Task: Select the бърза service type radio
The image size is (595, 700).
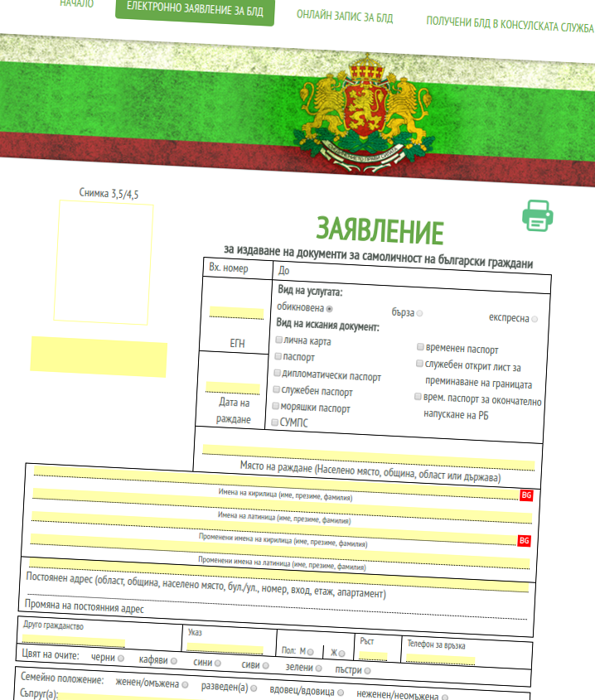Action: pyautogui.click(x=420, y=313)
